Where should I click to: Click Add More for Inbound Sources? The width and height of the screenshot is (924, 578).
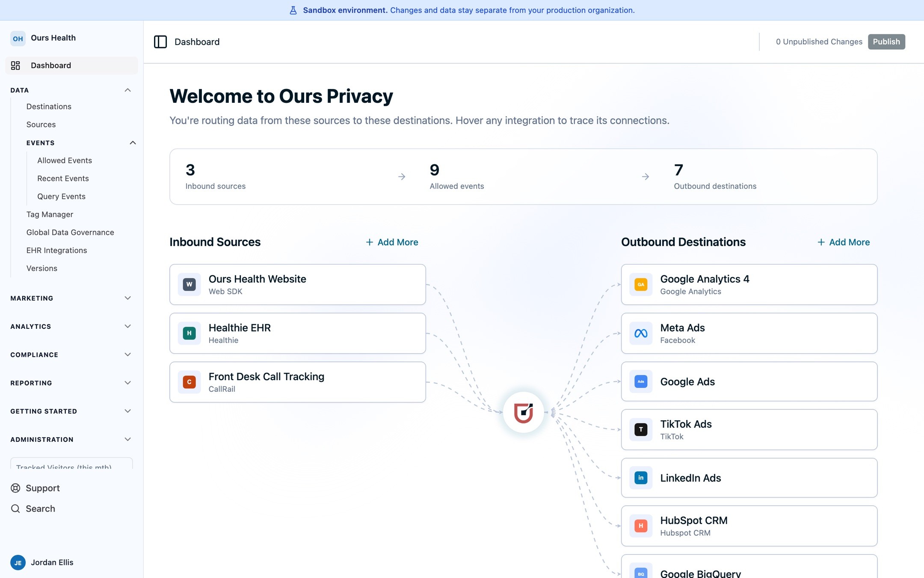pos(392,242)
